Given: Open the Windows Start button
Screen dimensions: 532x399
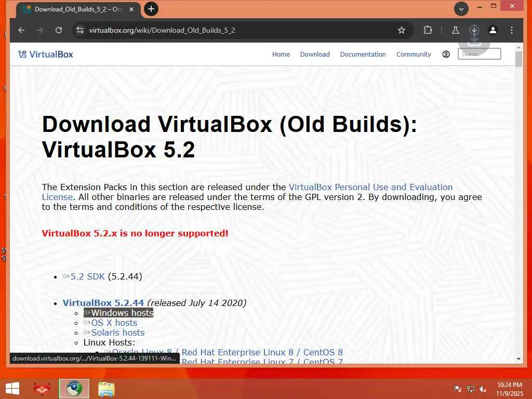Looking at the screenshot, I should pyautogui.click(x=12, y=389).
